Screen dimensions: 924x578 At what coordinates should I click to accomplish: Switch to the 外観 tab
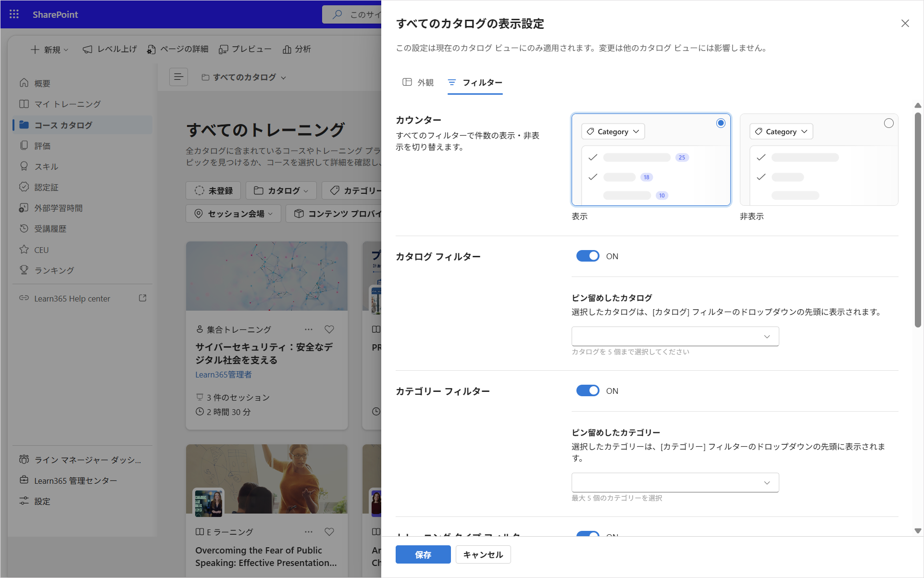418,83
